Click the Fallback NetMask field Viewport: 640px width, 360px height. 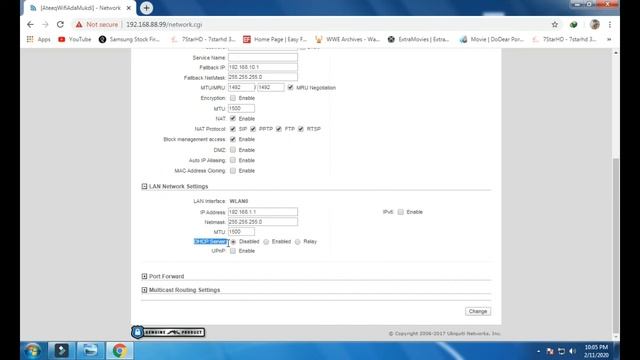pyautogui.click(x=263, y=77)
